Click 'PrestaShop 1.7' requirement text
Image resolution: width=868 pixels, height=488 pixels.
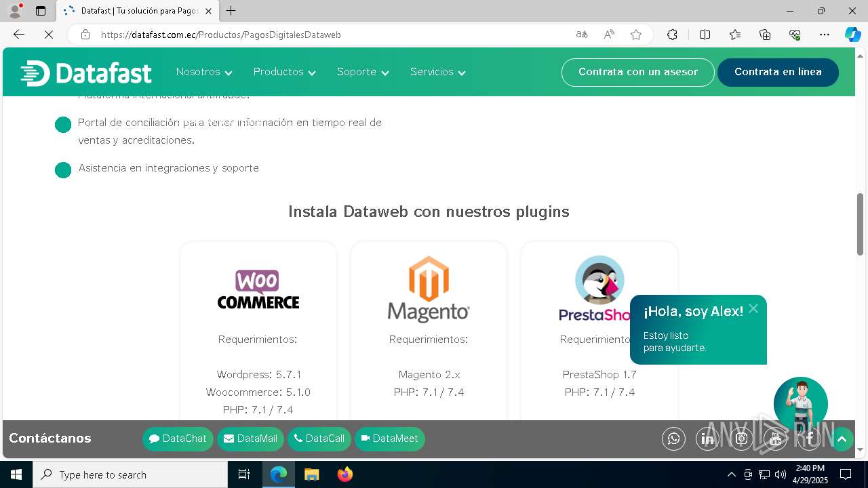click(x=599, y=375)
